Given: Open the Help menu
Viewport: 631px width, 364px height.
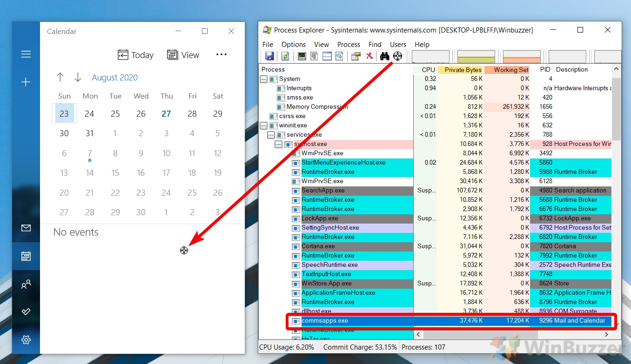Looking at the screenshot, I should click(x=422, y=45).
